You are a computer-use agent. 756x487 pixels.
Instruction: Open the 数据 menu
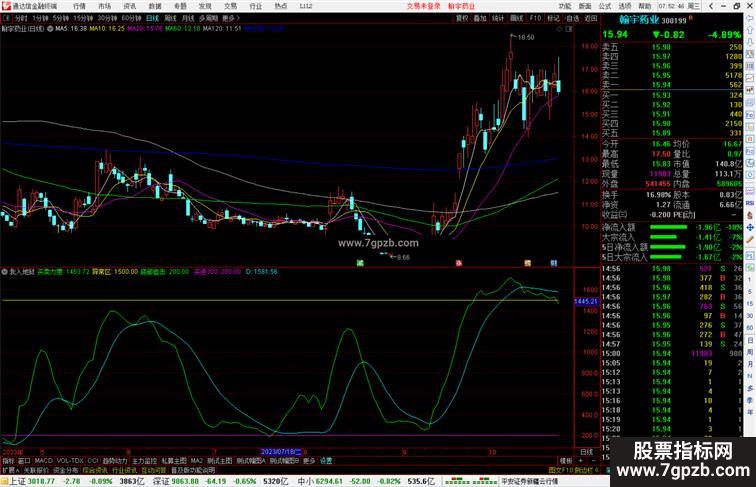(155, 6)
